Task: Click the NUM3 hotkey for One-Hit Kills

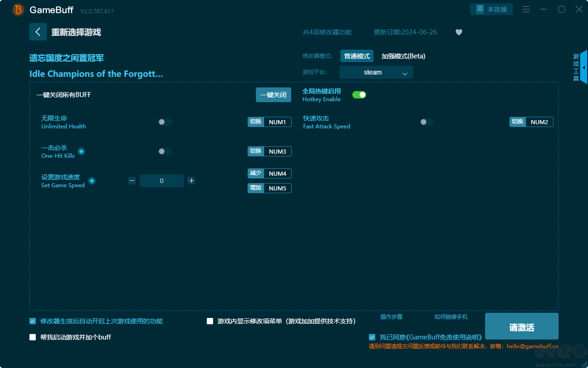Action: click(x=270, y=151)
